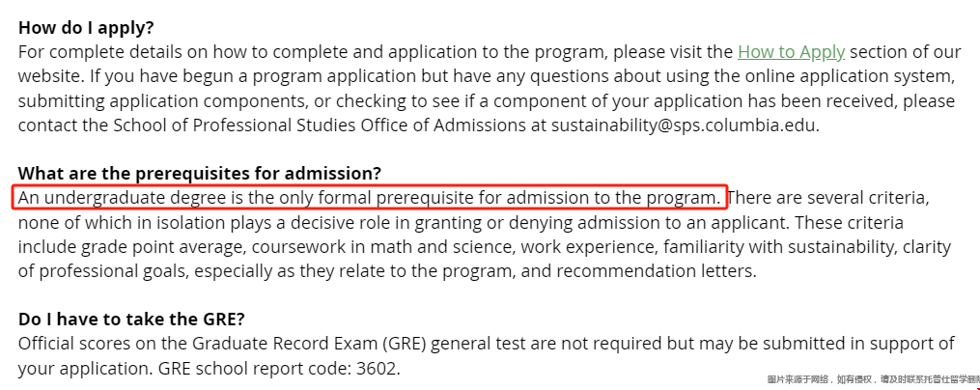This screenshot has width=980, height=390.
Task: Click the words "grade point average"
Action: [164, 247]
